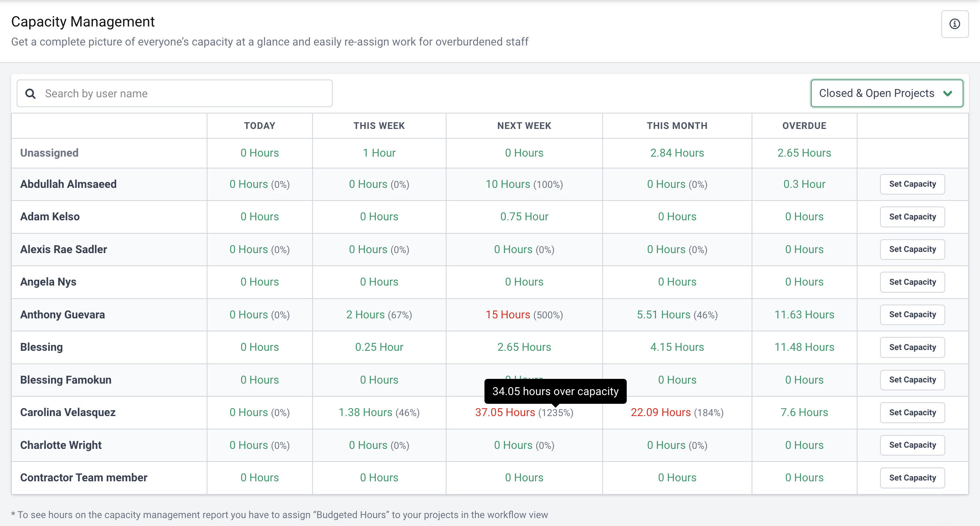The height and width of the screenshot is (526, 980).
Task: Click Anthony's red 15 Hours (500%) value
Action: 524,315
